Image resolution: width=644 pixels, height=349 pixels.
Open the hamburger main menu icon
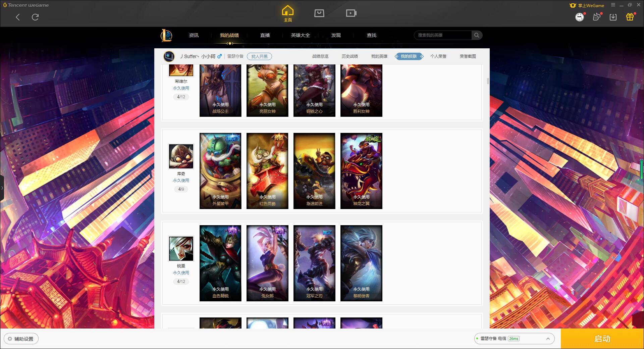613,5
